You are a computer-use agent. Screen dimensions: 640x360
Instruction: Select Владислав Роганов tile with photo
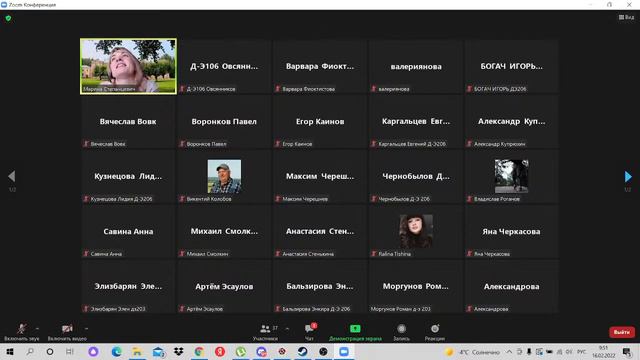point(511,176)
